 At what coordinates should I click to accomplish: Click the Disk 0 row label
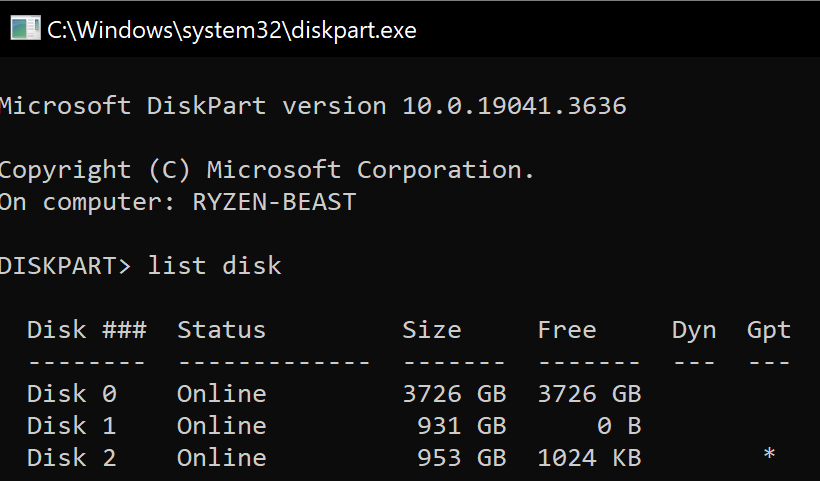coord(71,394)
